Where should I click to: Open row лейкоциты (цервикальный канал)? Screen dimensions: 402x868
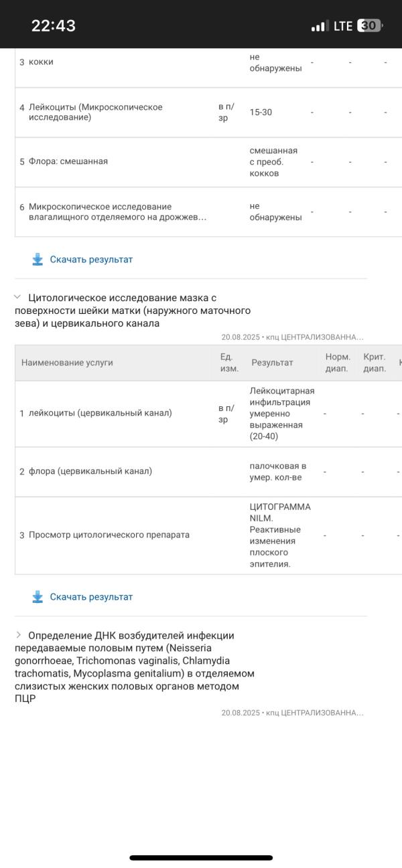(x=208, y=414)
